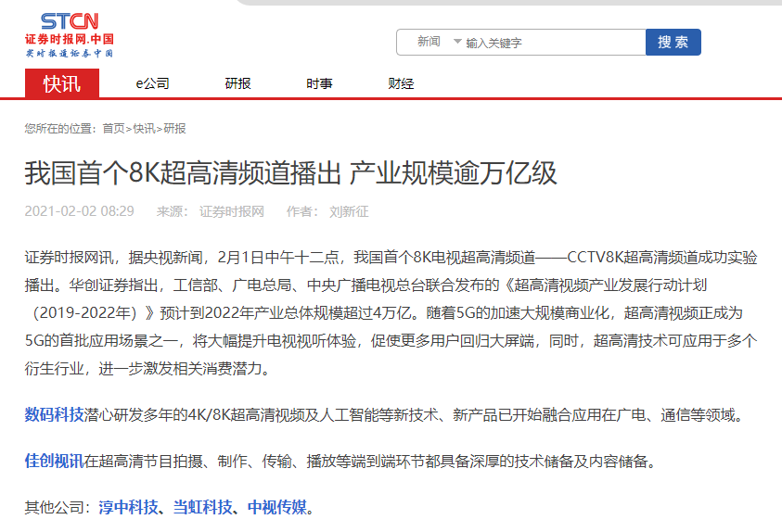
Task: Open the 研报 navigation tab
Action: pos(237,83)
